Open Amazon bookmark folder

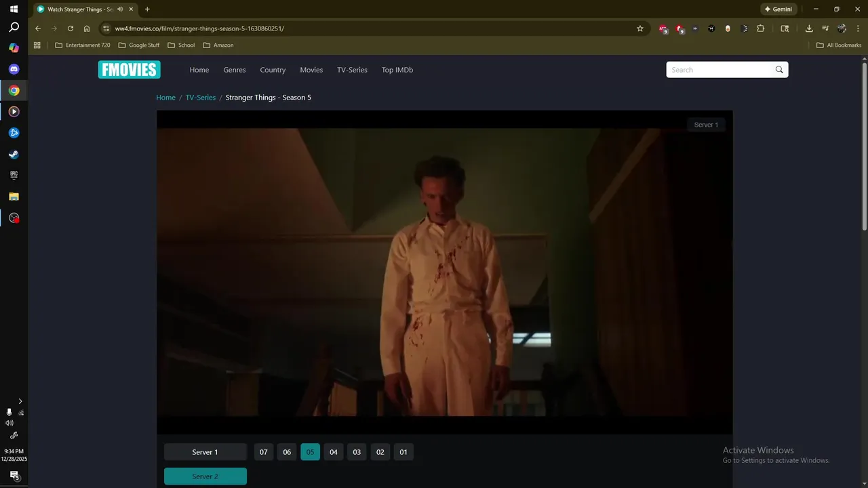pos(218,45)
